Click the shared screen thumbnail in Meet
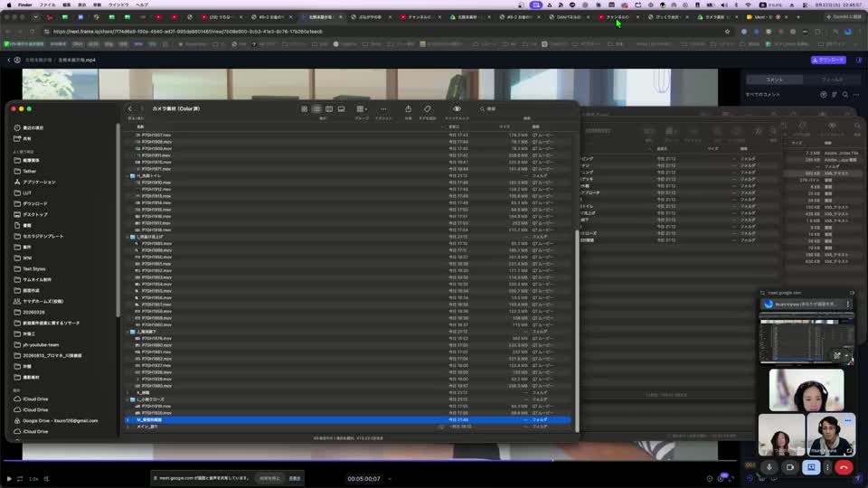The width and height of the screenshot is (868, 488). 807,339
